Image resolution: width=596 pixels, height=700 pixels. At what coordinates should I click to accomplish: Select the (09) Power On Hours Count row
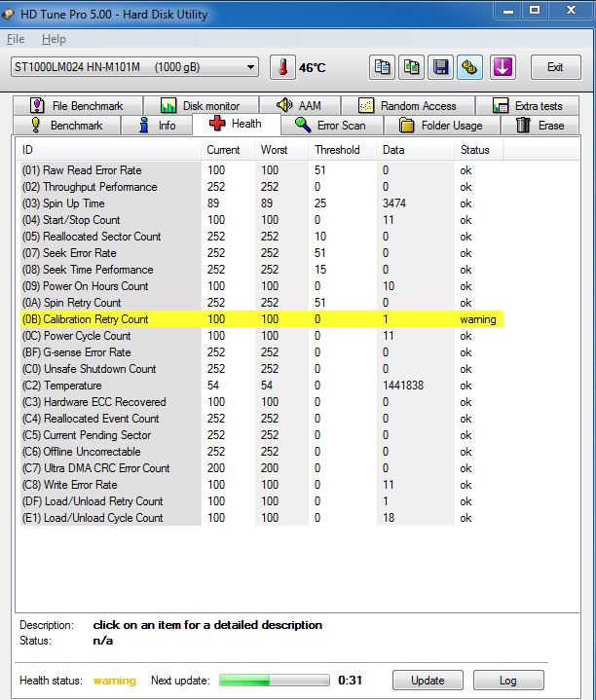click(x=262, y=285)
